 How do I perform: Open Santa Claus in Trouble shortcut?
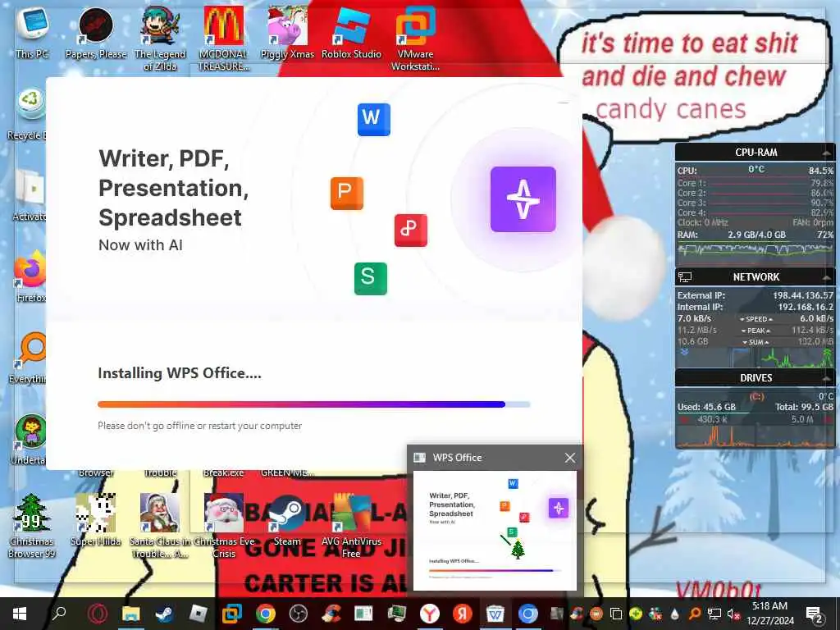tap(160, 525)
